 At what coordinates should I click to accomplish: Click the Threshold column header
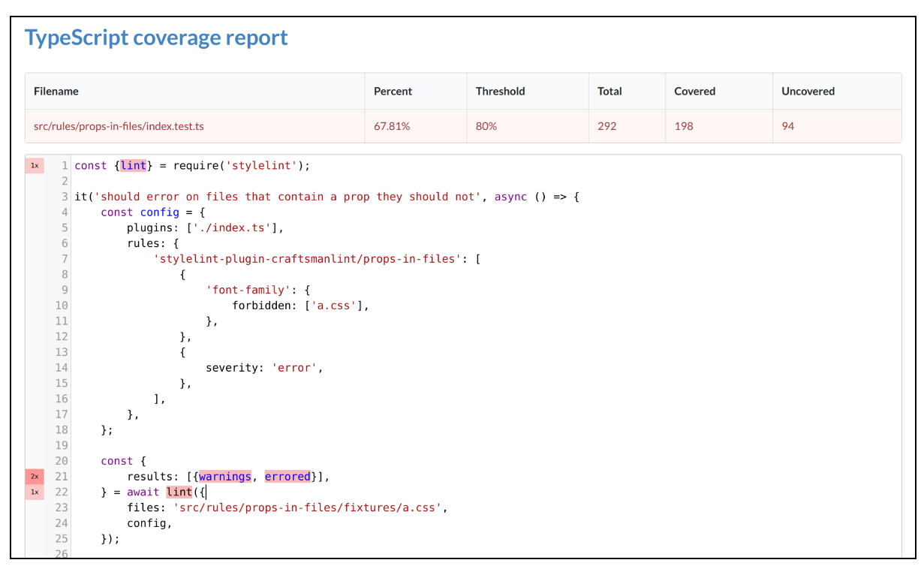[x=500, y=91]
